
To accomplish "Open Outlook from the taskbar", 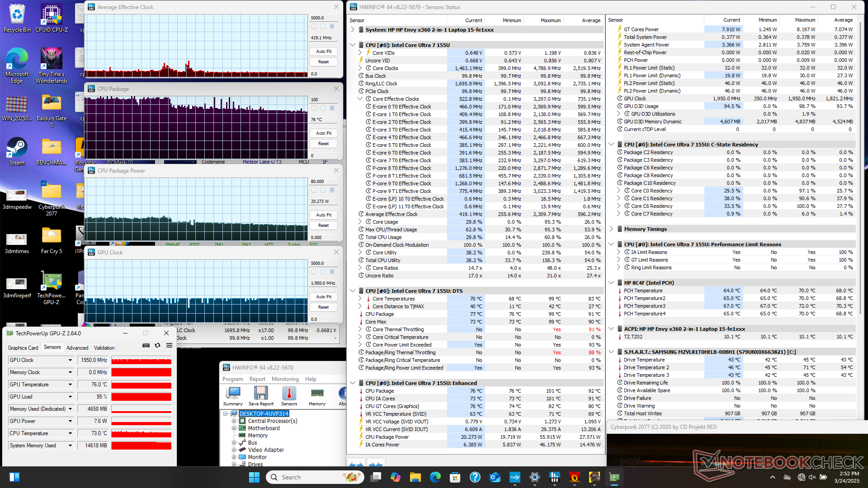I will click(495, 477).
